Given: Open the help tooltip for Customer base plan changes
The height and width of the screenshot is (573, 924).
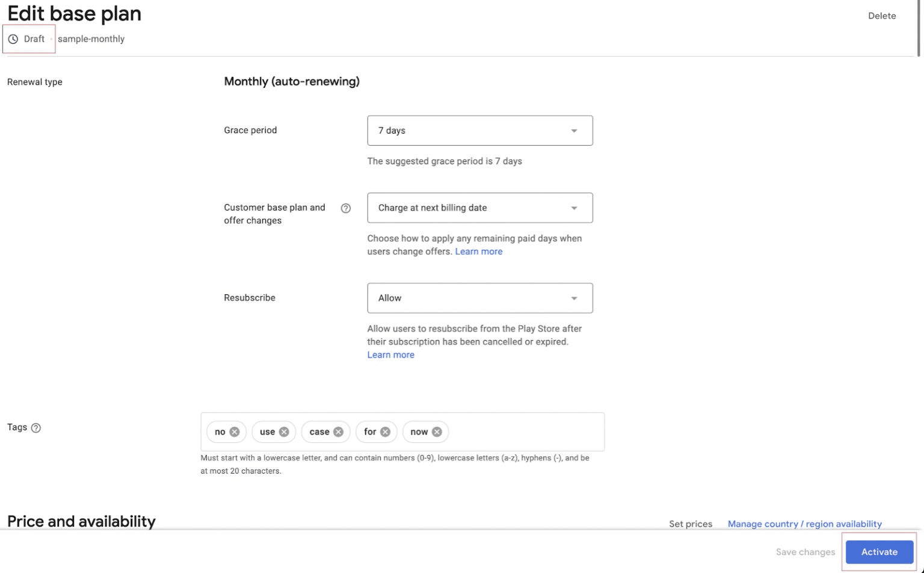Looking at the screenshot, I should [x=346, y=208].
